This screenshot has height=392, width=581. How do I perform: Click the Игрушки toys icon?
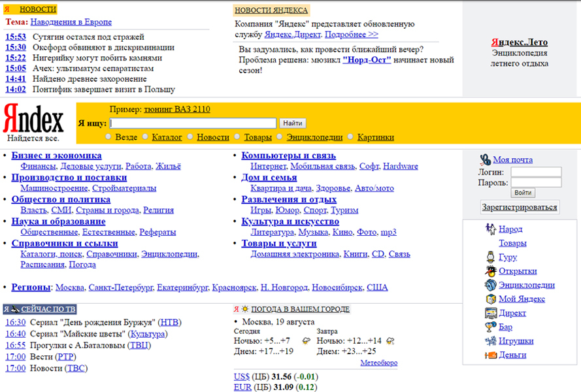click(491, 341)
